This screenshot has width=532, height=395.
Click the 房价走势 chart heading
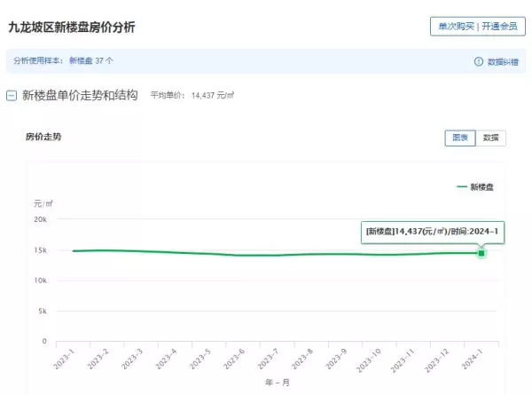pos(43,137)
